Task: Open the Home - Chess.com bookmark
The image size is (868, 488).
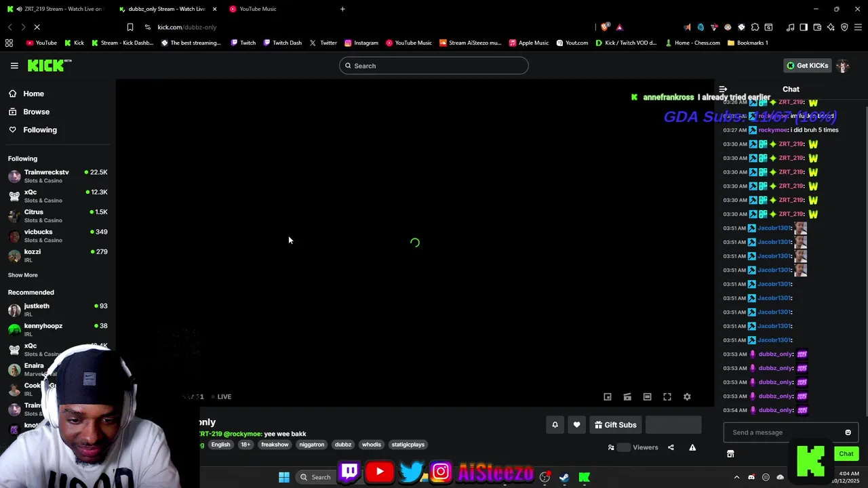Action: [x=692, y=43]
